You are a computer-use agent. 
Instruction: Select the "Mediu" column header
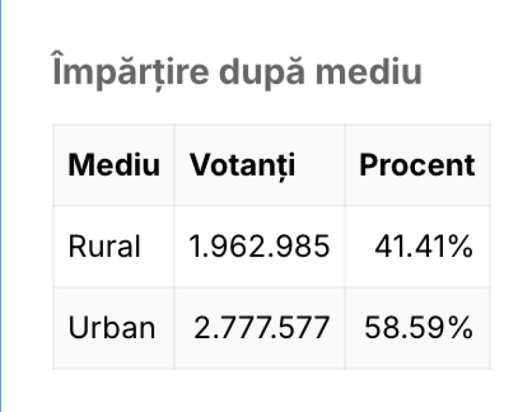click(x=114, y=165)
